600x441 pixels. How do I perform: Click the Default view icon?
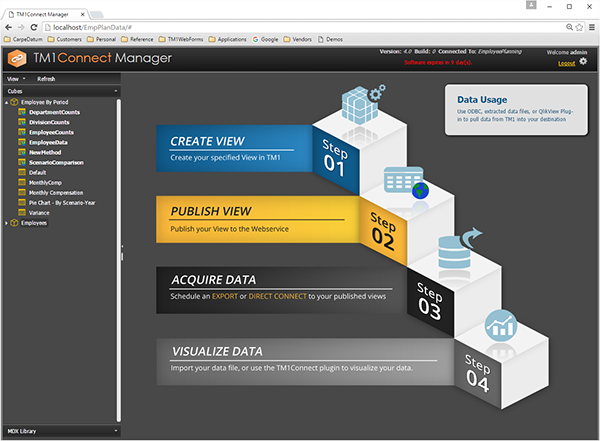pyautogui.click(x=22, y=172)
